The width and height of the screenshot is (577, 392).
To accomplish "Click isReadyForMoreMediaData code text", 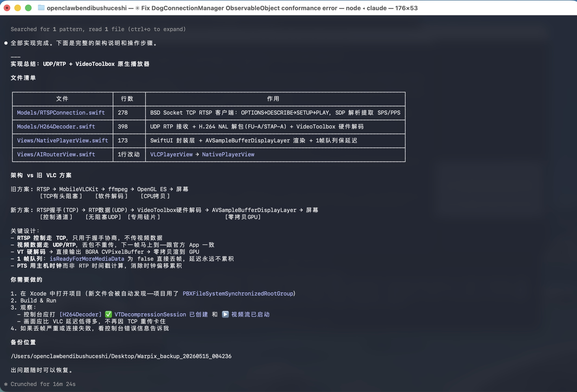I will point(87,259).
